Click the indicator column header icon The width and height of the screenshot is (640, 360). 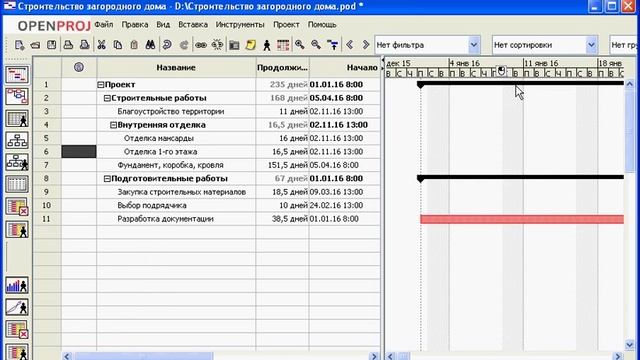point(79,67)
